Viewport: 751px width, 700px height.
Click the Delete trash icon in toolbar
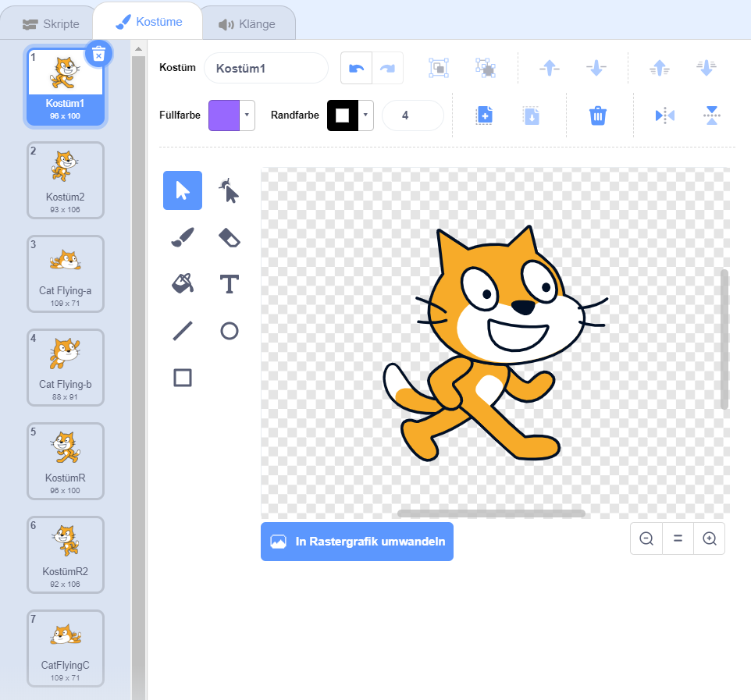pos(598,115)
